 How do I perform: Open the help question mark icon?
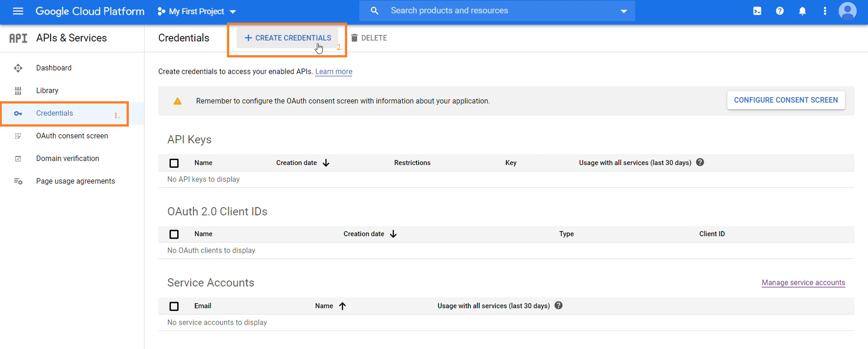[780, 11]
